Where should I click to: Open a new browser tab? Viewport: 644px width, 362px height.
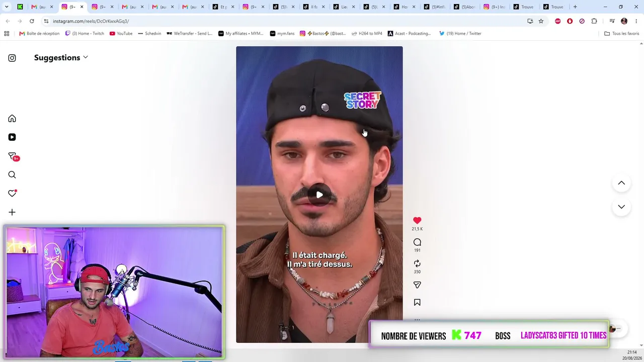575,7
